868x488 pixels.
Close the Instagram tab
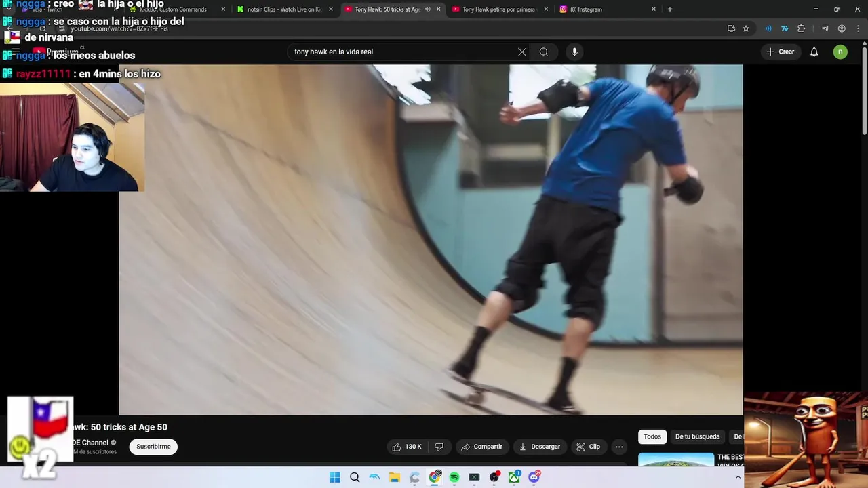point(654,9)
